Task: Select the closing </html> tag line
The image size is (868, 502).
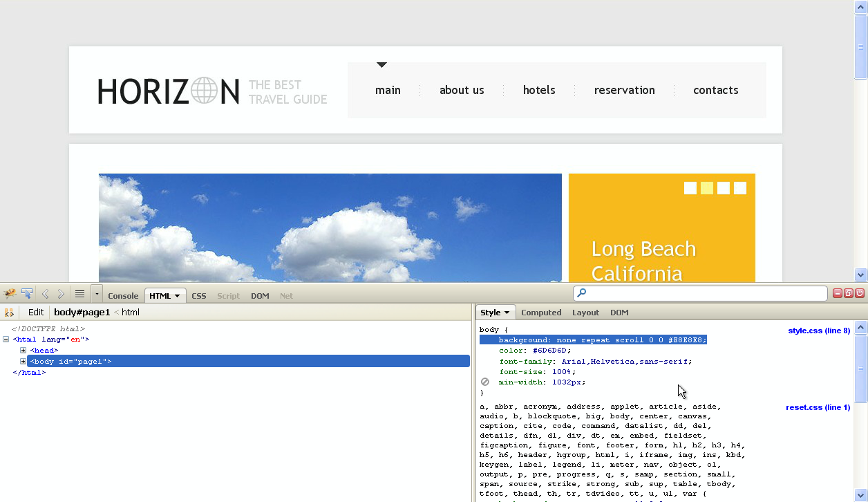Action: point(29,372)
